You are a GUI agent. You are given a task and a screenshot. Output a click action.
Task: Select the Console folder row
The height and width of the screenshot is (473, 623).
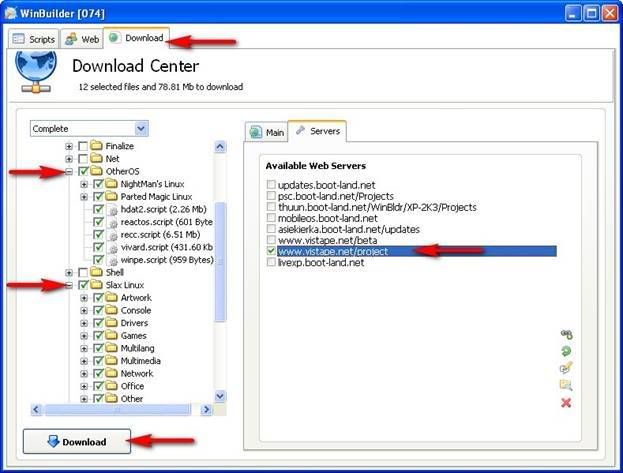click(x=136, y=310)
